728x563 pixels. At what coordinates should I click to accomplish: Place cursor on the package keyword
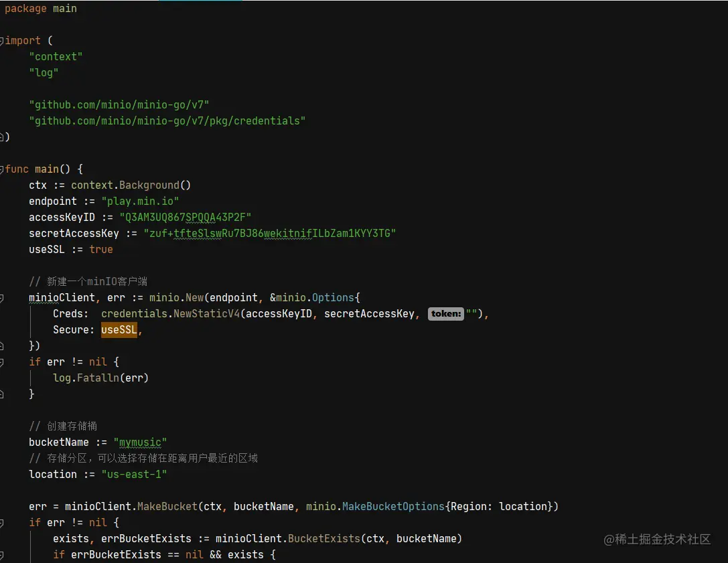(x=25, y=9)
